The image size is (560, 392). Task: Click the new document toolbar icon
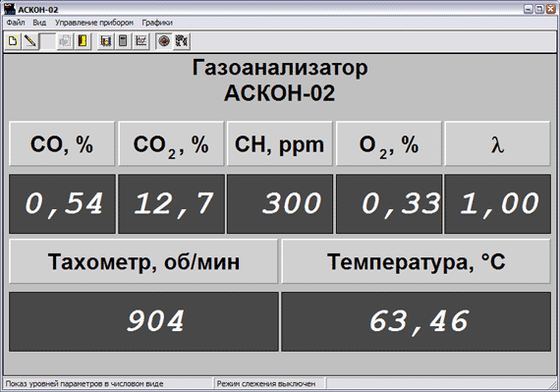point(13,41)
